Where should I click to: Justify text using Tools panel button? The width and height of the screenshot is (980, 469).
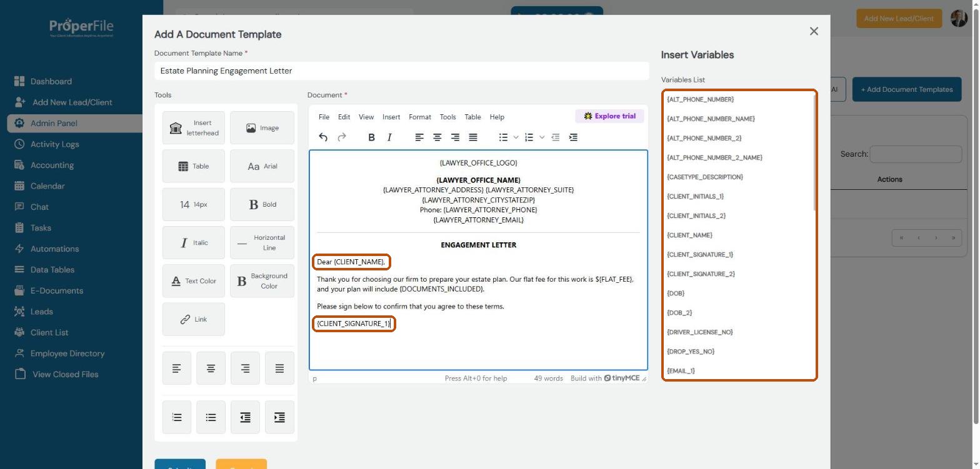click(x=279, y=368)
